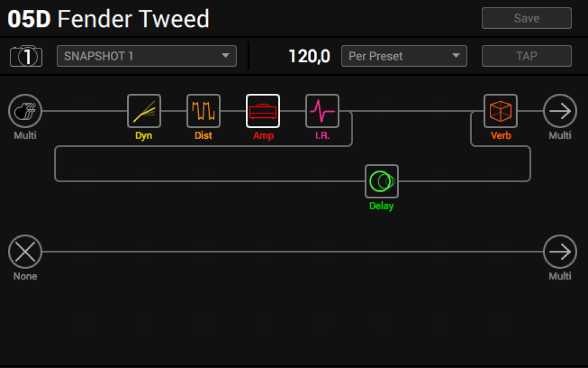588x368 pixels.
Task: Select the pink I.R. block
Action: 322,111
